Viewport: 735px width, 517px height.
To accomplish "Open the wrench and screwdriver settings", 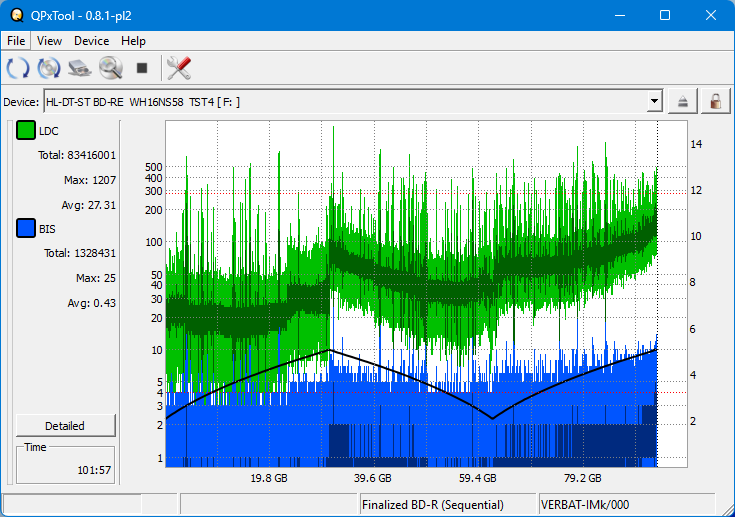I will [x=179, y=68].
